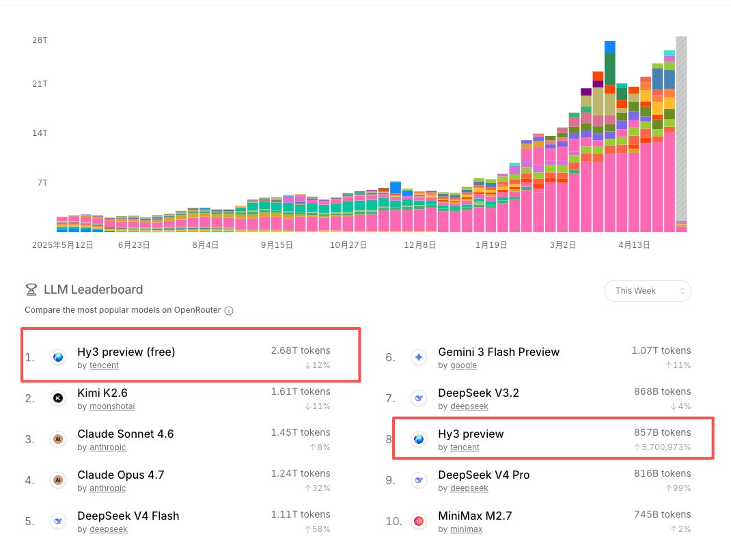Click the MiniMax logo icon for M2.7
The height and width of the screenshot is (560, 731).
tap(419, 521)
